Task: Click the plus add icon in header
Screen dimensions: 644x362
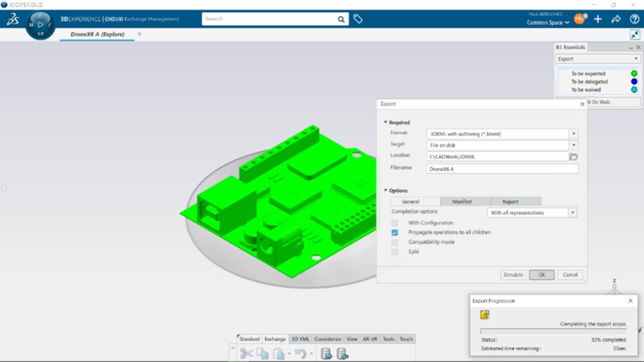Action: 598,19
